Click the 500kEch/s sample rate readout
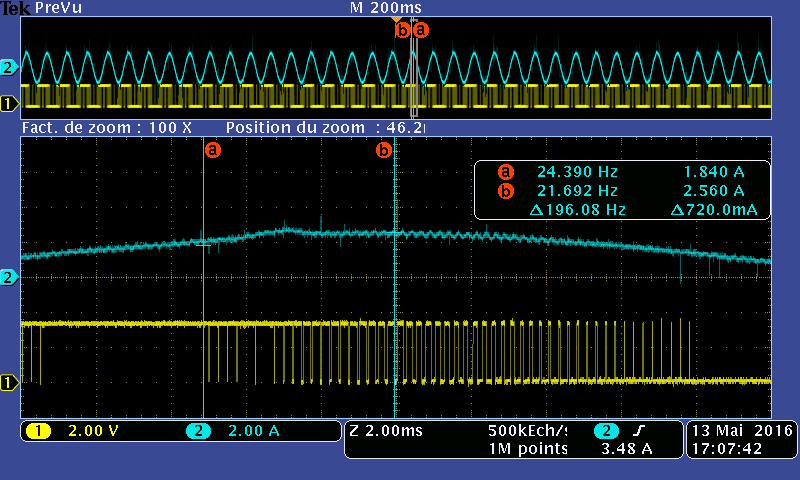Screen dimensions: 800x480 pos(528,431)
